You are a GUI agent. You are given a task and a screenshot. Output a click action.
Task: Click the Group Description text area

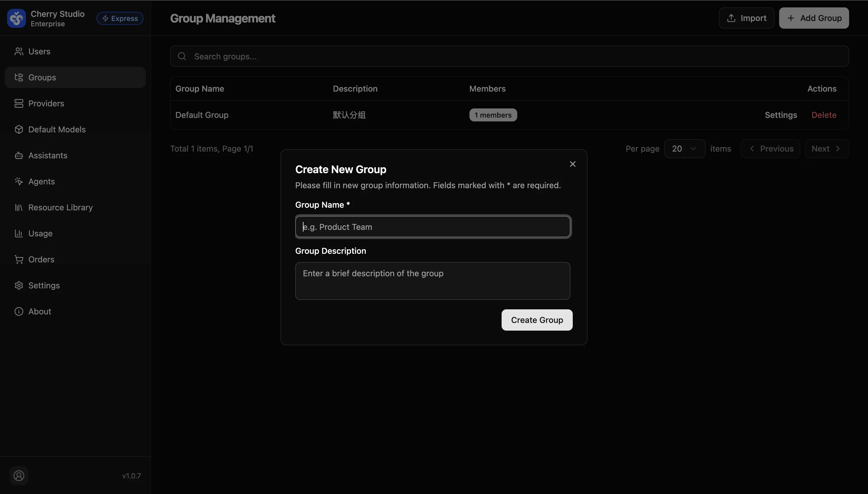[x=433, y=281]
